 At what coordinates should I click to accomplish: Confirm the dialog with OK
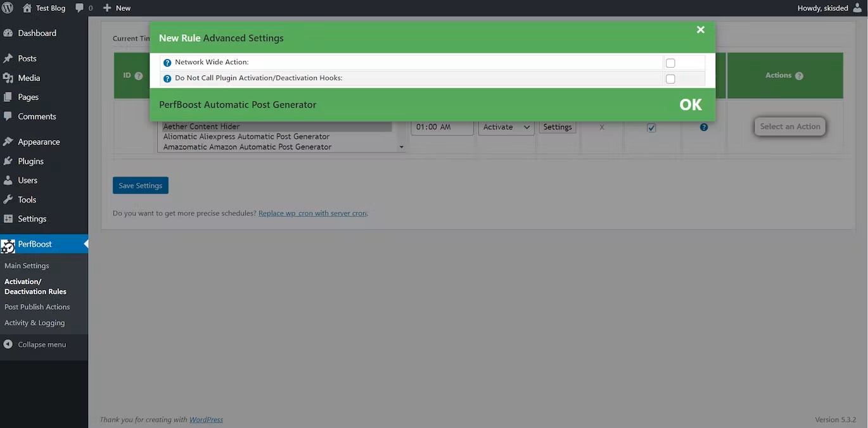[691, 105]
